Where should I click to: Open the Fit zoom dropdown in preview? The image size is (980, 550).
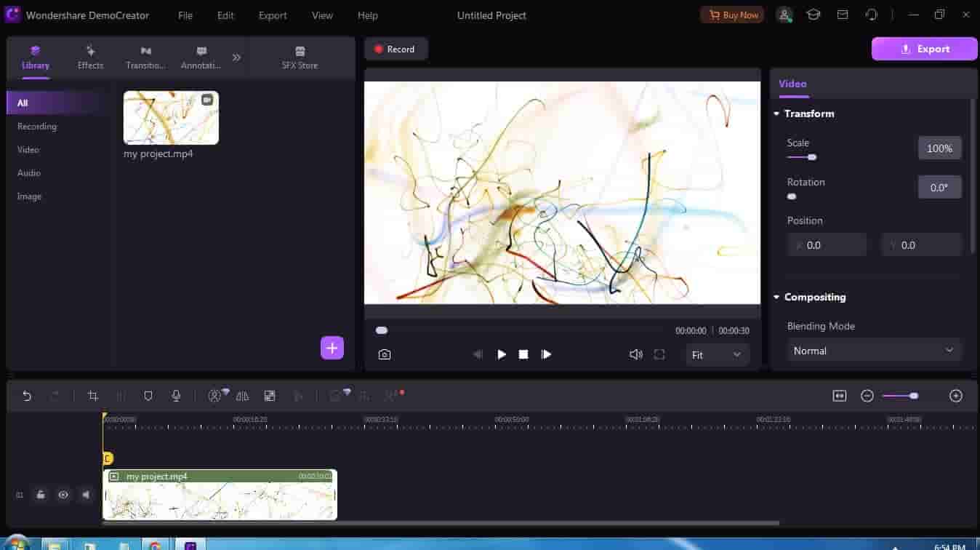click(x=716, y=355)
